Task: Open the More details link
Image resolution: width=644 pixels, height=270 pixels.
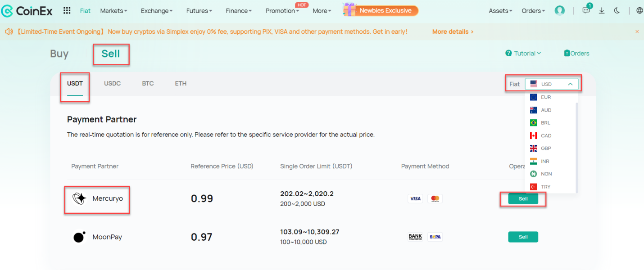Action: click(x=453, y=31)
